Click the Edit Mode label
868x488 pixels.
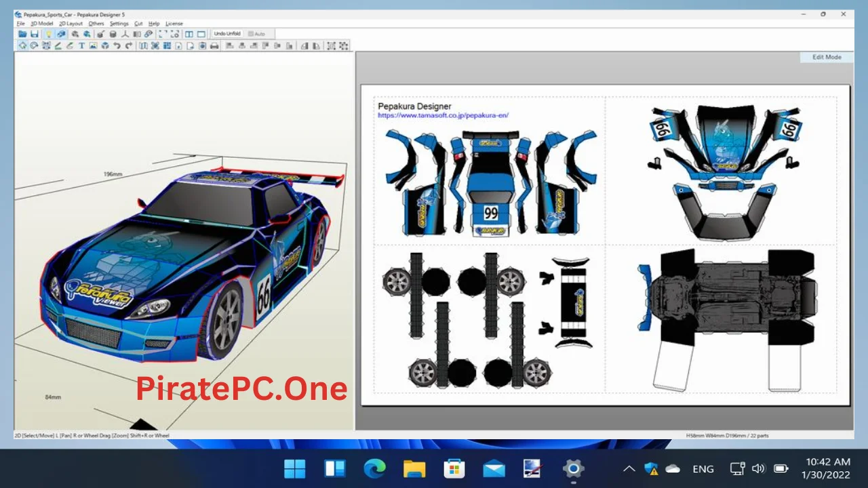827,57
